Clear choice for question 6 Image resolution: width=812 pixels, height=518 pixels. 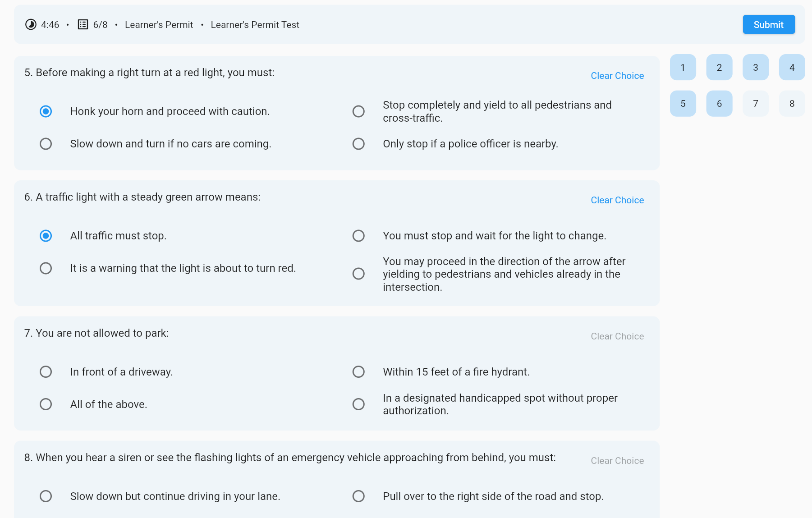click(x=617, y=200)
